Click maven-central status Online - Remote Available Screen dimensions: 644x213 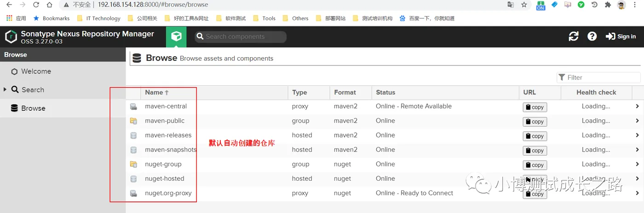(414, 106)
